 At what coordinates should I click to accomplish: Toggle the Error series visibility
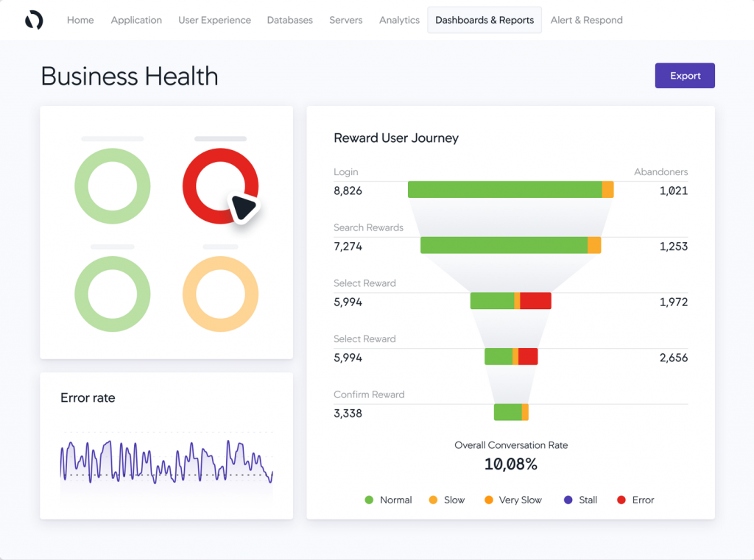[x=635, y=500]
